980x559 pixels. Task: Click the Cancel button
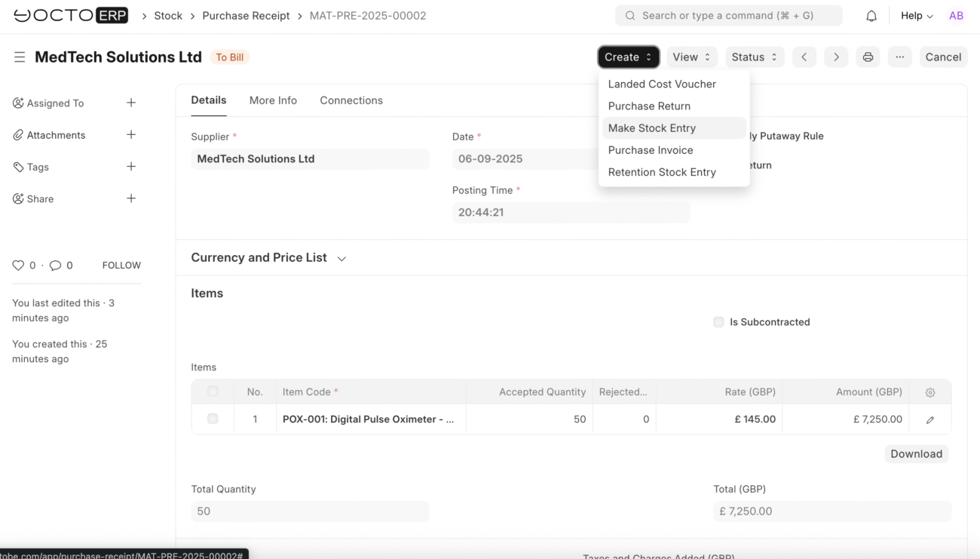(x=943, y=57)
